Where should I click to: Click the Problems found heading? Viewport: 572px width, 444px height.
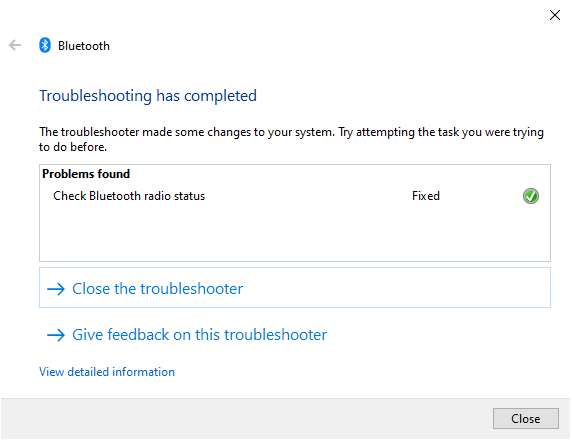click(86, 174)
